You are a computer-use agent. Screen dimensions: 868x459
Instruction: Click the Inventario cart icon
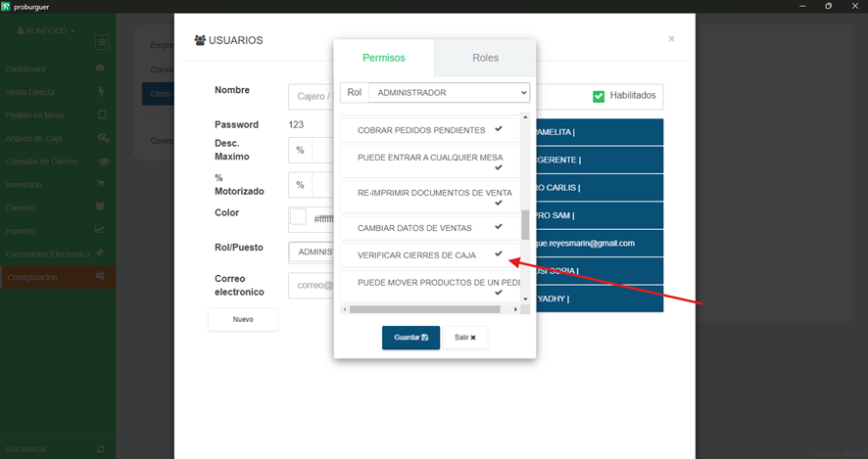[101, 183]
